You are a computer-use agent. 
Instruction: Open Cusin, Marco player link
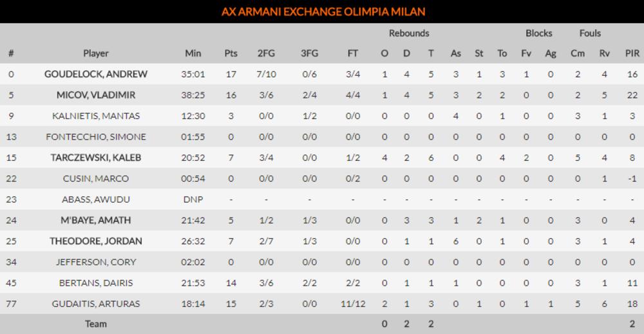pyautogui.click(x=96, y=179)
